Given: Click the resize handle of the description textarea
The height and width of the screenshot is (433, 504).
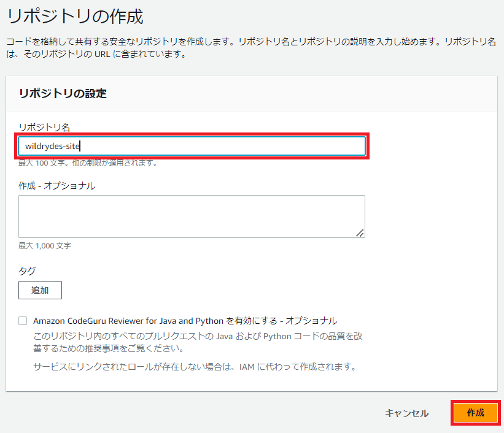Looking at the screenshot, I should (360, 233).
